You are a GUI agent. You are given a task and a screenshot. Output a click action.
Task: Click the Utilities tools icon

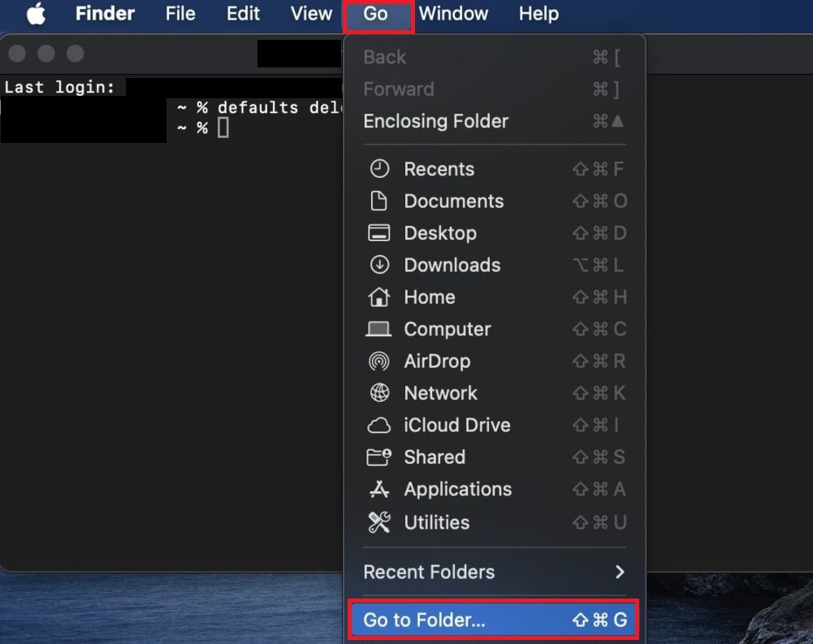[379, 522]
